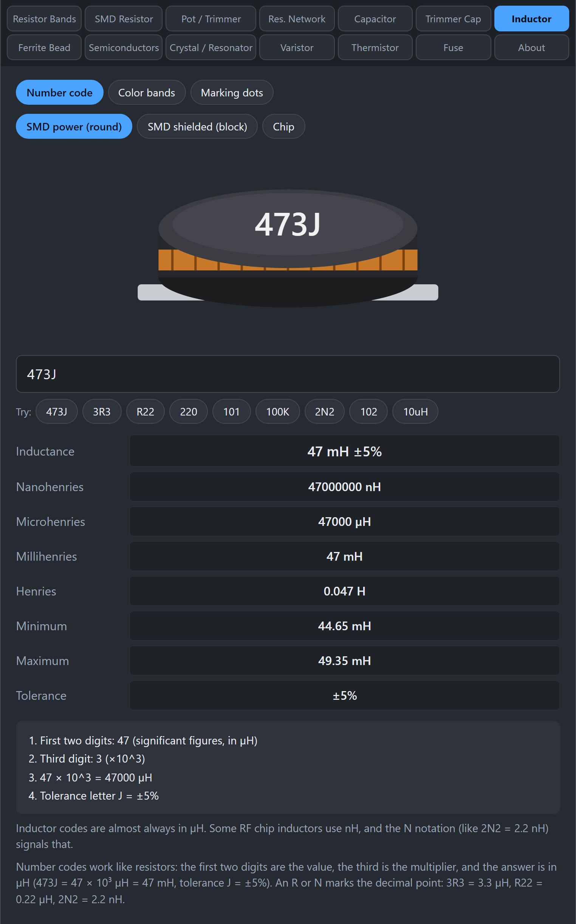
Task: Select the Inductance result value 47 mH
Action: click(344, 451)
